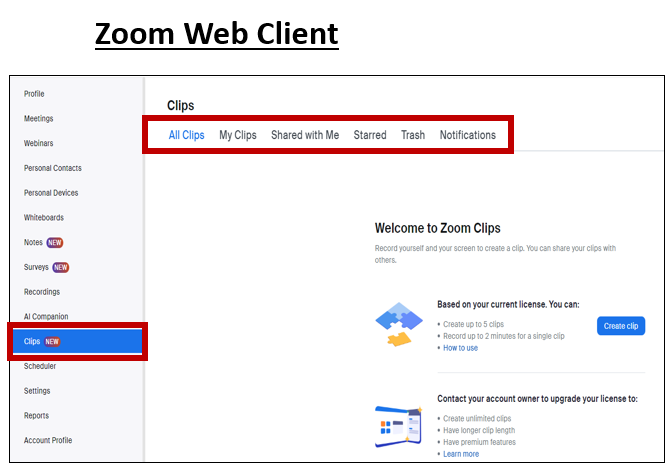Open Recordings in the sidebar
Image resolution: width=667 pixels, height=466 pixels.
click(42, 292)
